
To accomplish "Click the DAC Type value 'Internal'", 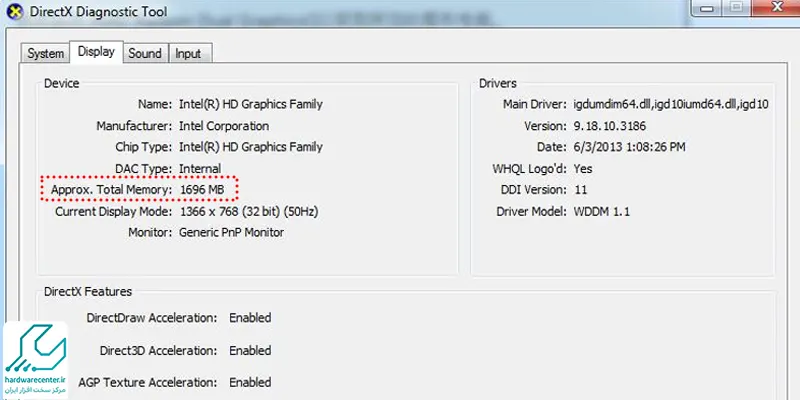I will (200, 168).
